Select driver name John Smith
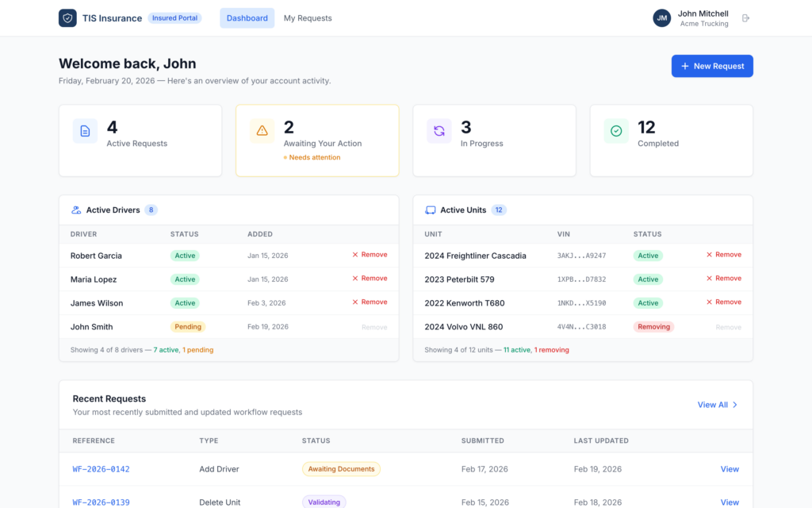Screen dimensions: 812x508 tap(92, 327)
